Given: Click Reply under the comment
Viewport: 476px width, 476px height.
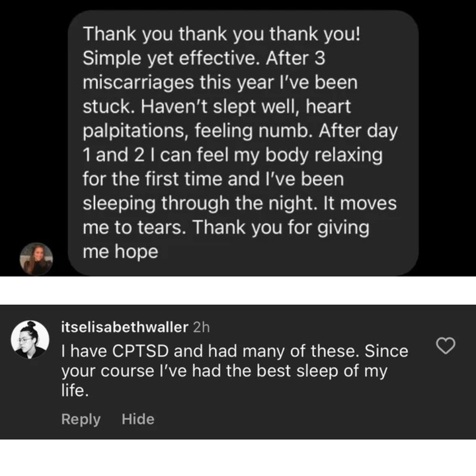Looking at the screenshot, I should (81, 419).
